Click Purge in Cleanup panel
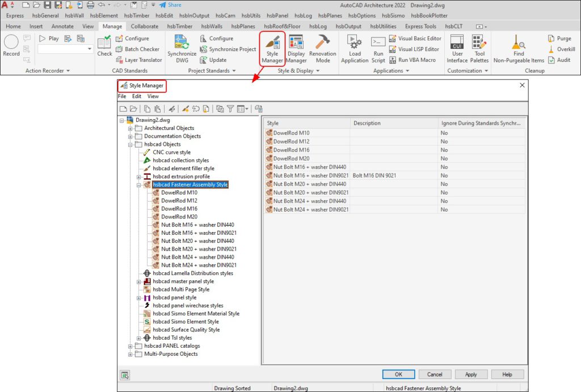 pos(559,39)
